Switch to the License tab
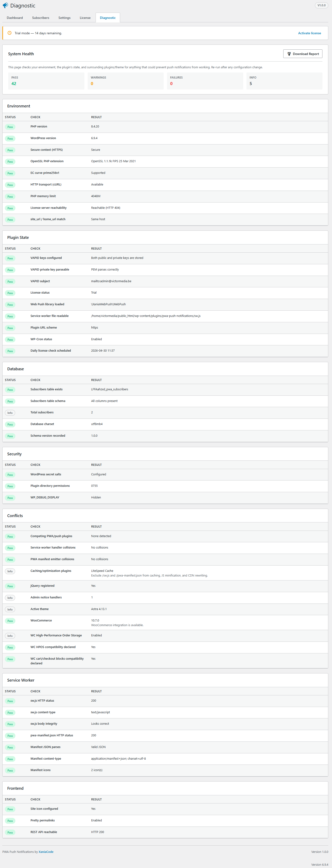 [x=85, y=18]
